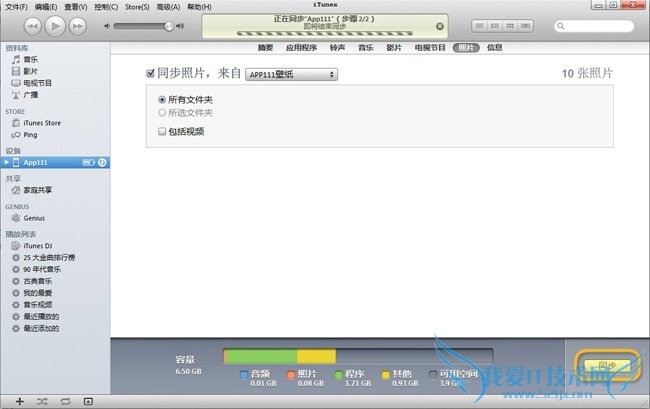Click the App111 sync status icon
The width and height of the screenshot is (650, 409).
point(102,162)
